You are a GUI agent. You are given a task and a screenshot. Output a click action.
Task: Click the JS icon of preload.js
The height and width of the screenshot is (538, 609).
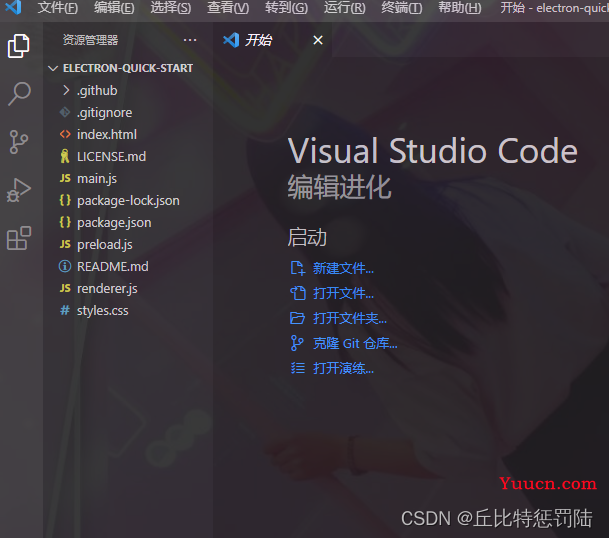(65, 244)
